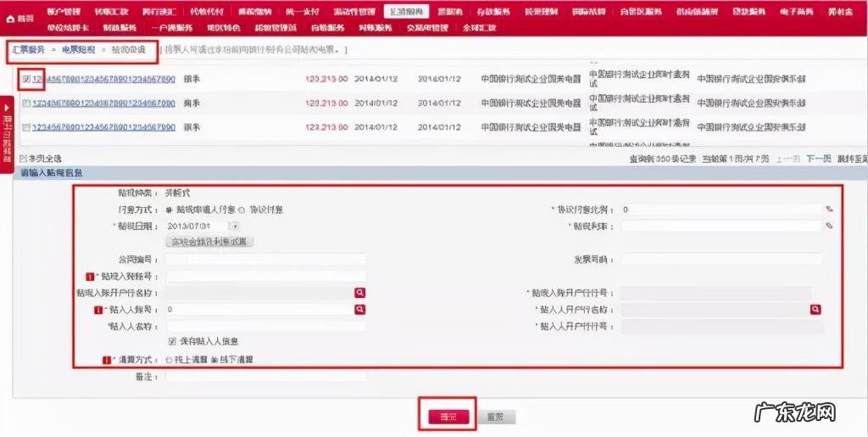Click 电票贴现 in the breadcrumb
Screen dimensions: 868x437
(x=79, y=50)
